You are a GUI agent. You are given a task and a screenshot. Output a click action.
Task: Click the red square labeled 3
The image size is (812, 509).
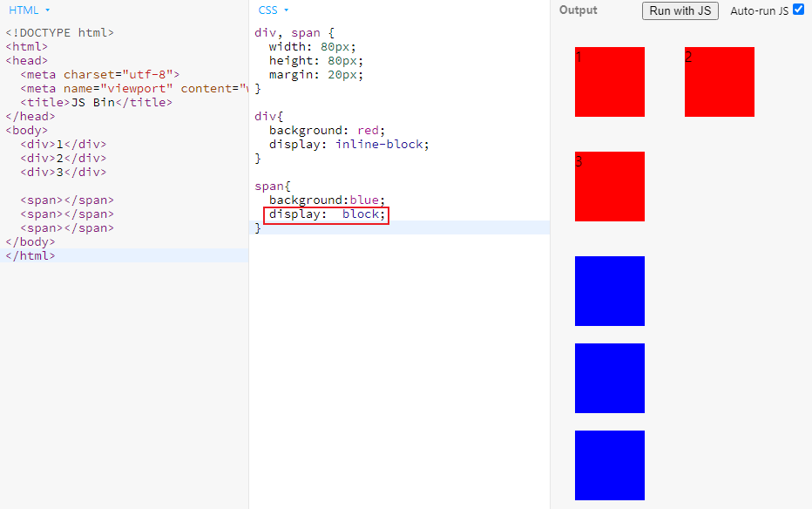coord(609,186)
